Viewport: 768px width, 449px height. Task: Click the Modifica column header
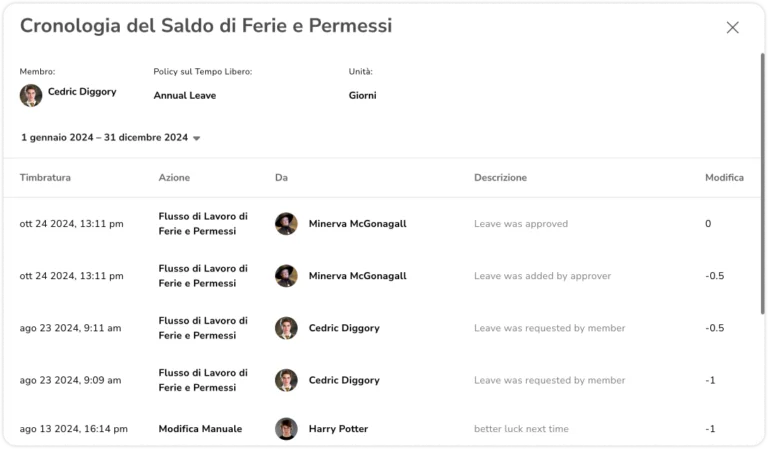point(724,178)
